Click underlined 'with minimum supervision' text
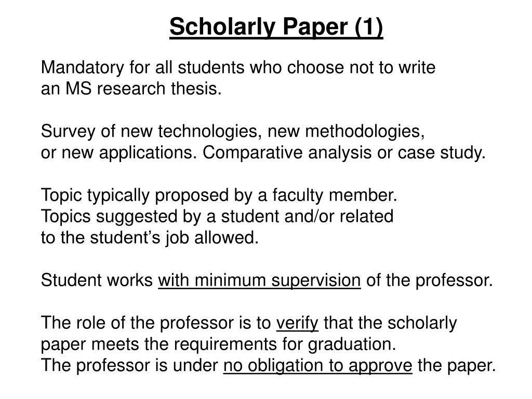Screen dimensions: 532x399 (259, 281)
